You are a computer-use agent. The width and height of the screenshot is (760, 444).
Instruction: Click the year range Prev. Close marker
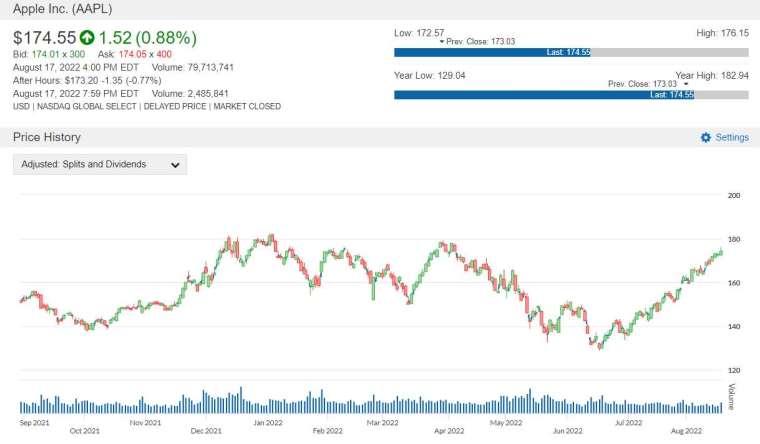tap(648, 84)
